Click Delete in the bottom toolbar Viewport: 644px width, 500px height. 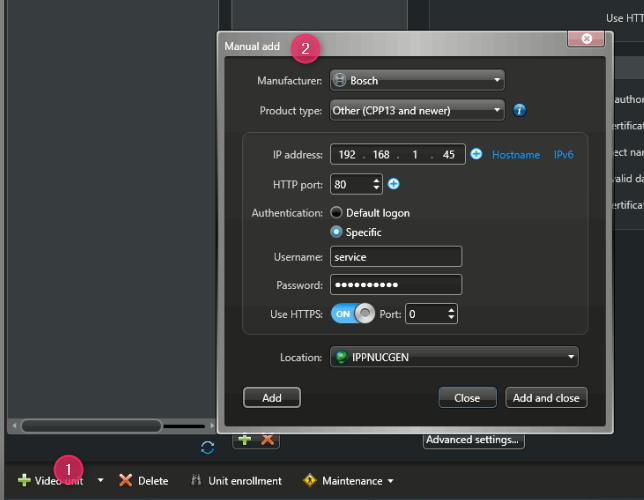click(143, 481)
